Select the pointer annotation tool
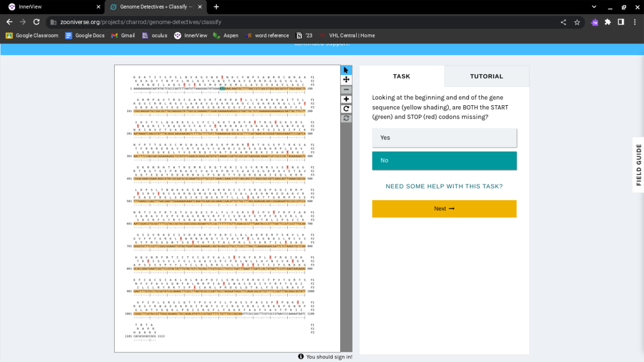 click(346, 70)
